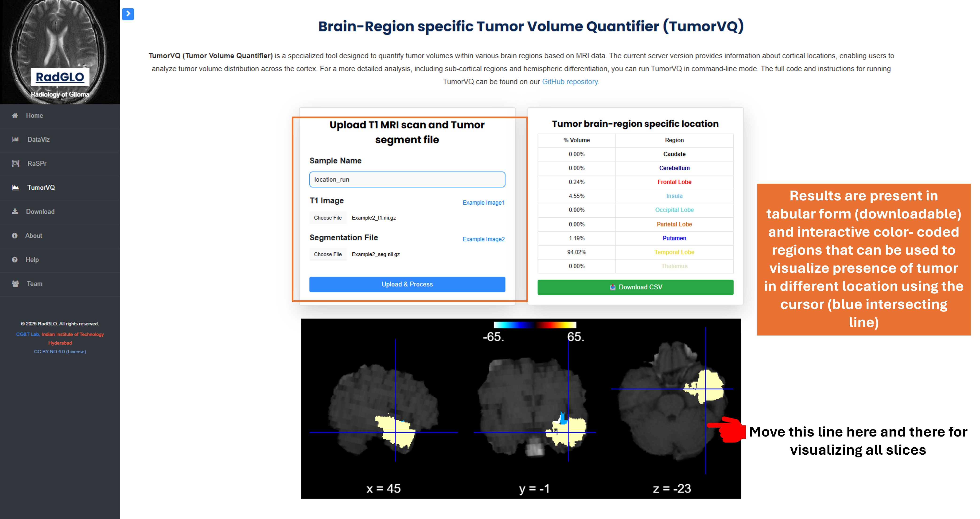This screenshot has height=519, width=980.
Task: Select the TumorVQ menu item
Action: (60, 187)
